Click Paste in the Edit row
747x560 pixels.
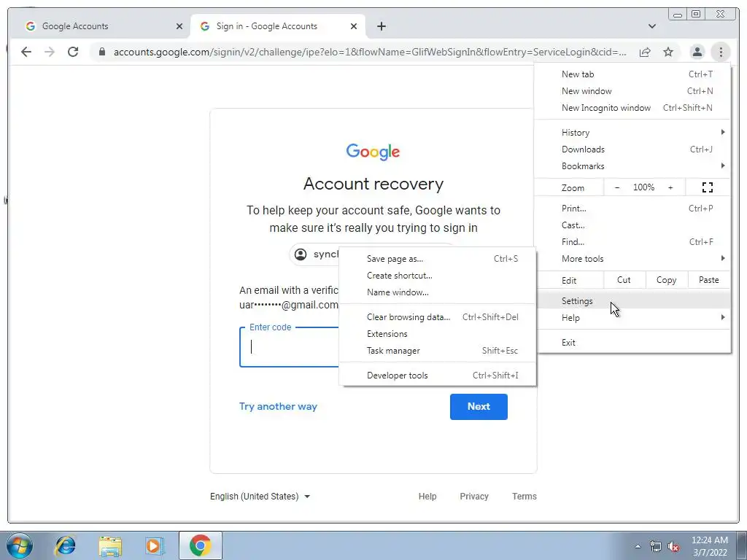coord(708,280)
